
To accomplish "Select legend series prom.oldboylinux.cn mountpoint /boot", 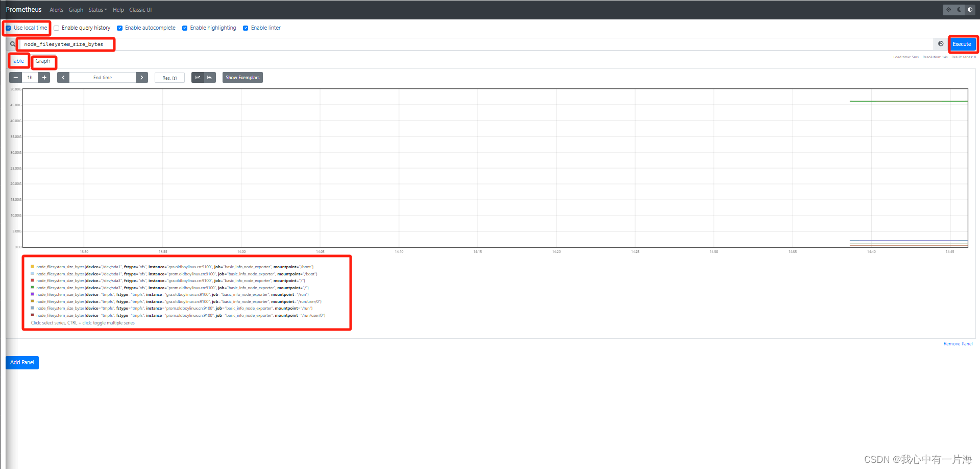I will pyautogui.click(x=177, y=274).
